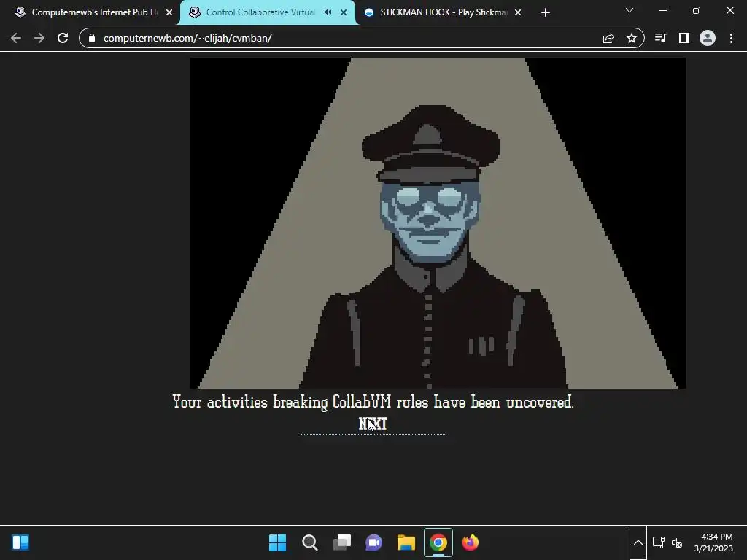Image resolution: width=747 pixels, height=560 pixels.
Task: Click the Chrome taskbar icon
Action: [x=438, y=542]
